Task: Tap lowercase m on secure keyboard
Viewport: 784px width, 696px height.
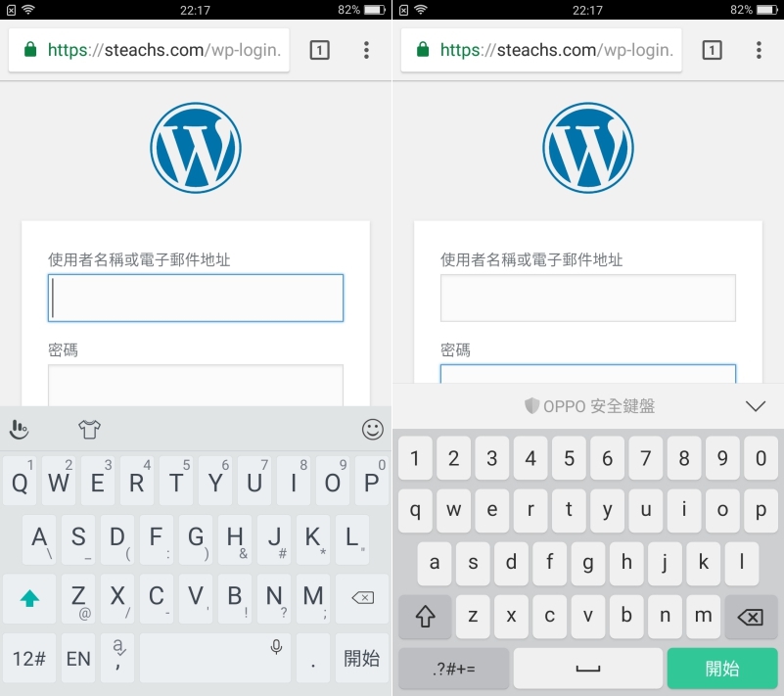Action: (704, 617)
